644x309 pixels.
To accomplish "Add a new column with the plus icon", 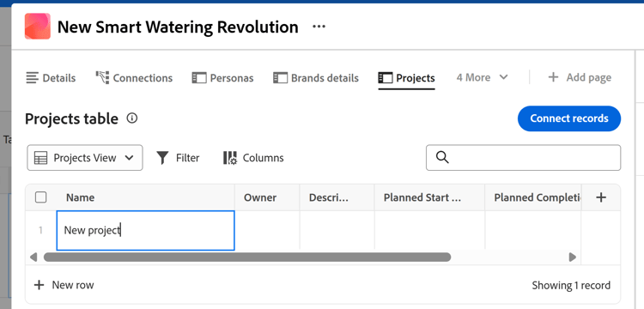I will pos(601,197).
